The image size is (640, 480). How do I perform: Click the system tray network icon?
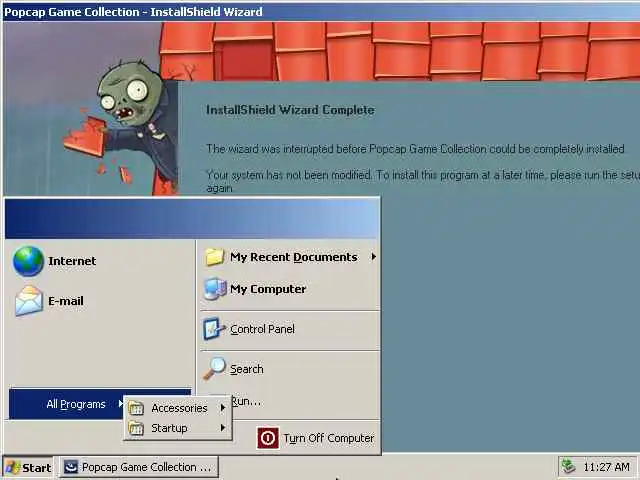pos(568,467)
